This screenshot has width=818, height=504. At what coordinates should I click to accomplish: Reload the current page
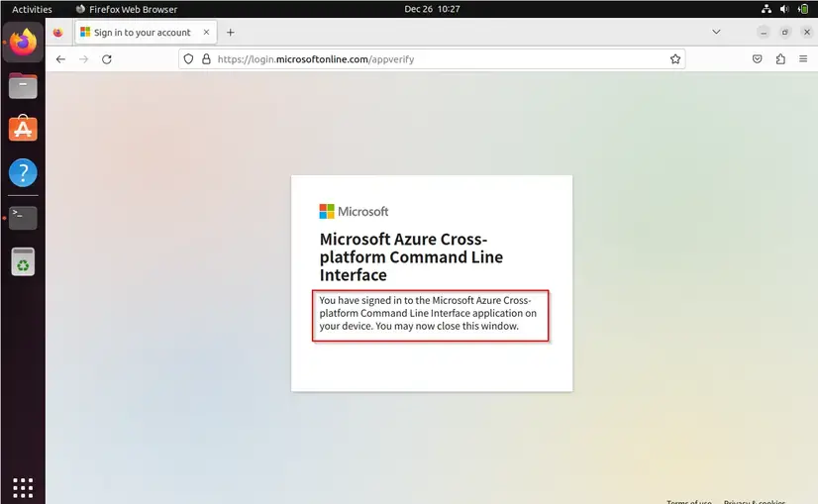point(107,59)
